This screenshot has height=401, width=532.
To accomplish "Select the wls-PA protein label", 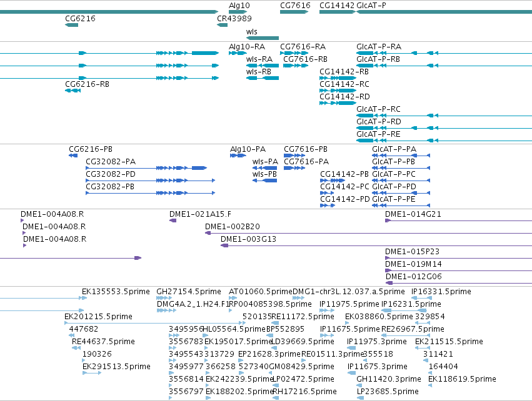I will (x=265, y=162).
